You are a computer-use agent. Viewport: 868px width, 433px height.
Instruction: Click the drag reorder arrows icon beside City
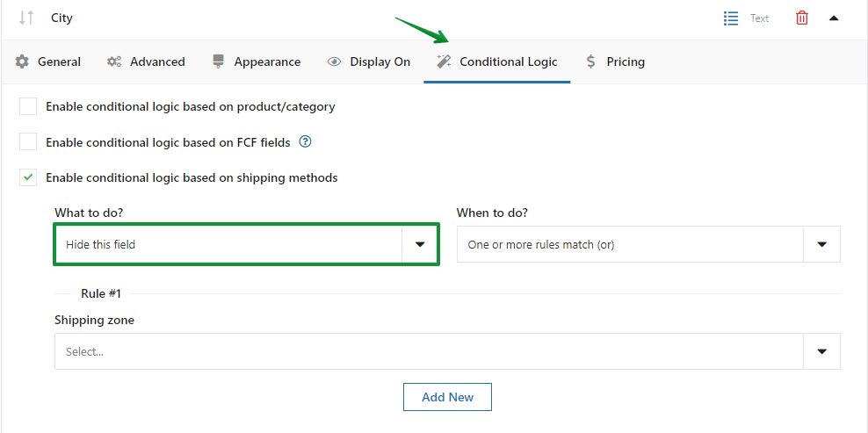pos(26,18)
